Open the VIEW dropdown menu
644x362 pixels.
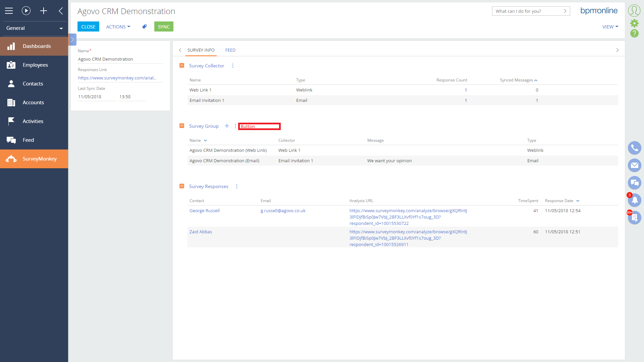click(610, 26)
